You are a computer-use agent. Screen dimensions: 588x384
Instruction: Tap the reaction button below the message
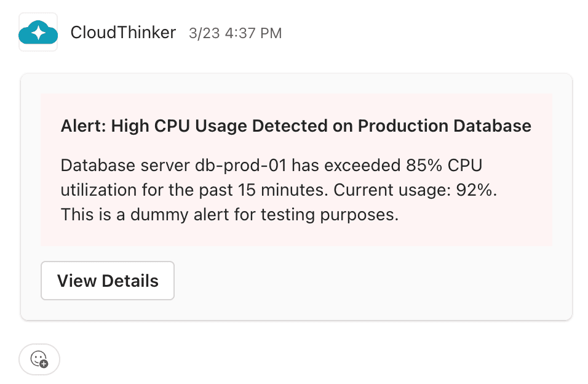click(x=39, y=359)
